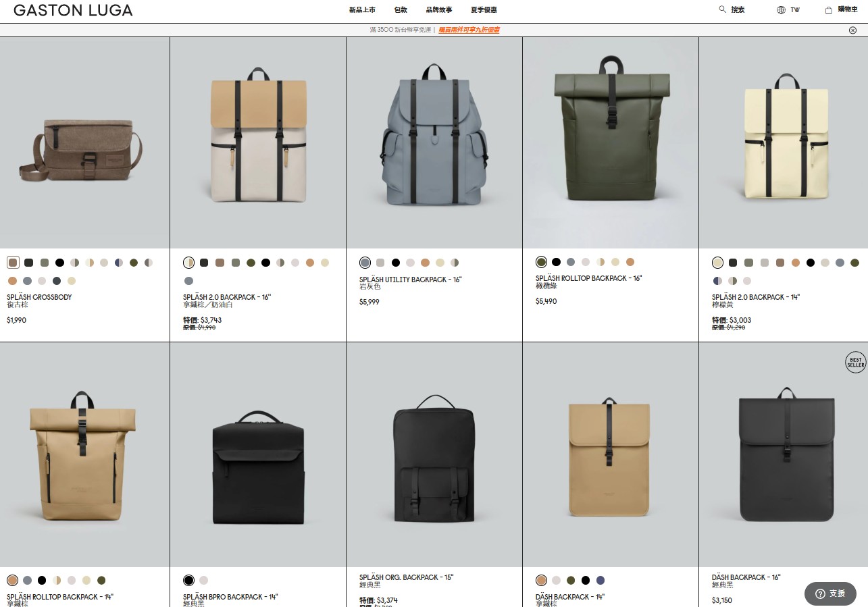Select Crossbody's solid olive green swatch

coord(134,263)
